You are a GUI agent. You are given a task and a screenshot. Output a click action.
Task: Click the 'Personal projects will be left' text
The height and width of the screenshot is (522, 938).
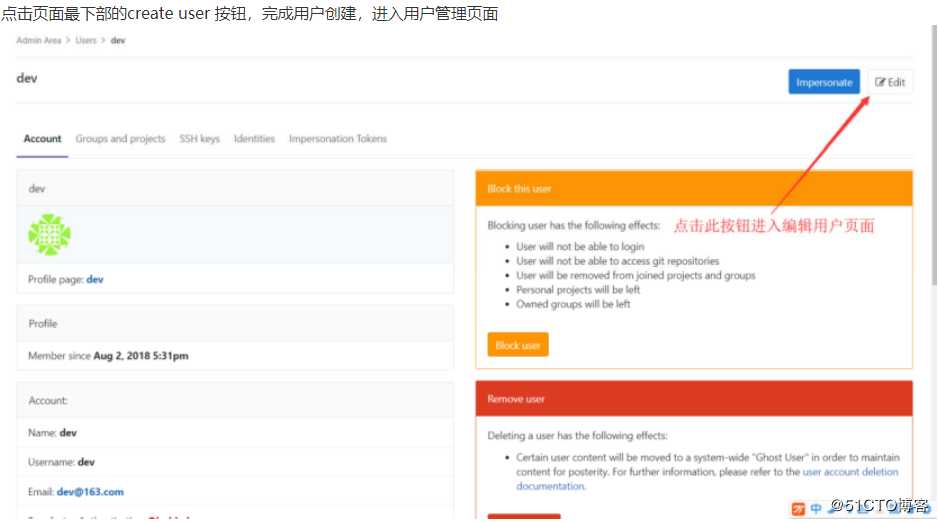pos(578,289)
